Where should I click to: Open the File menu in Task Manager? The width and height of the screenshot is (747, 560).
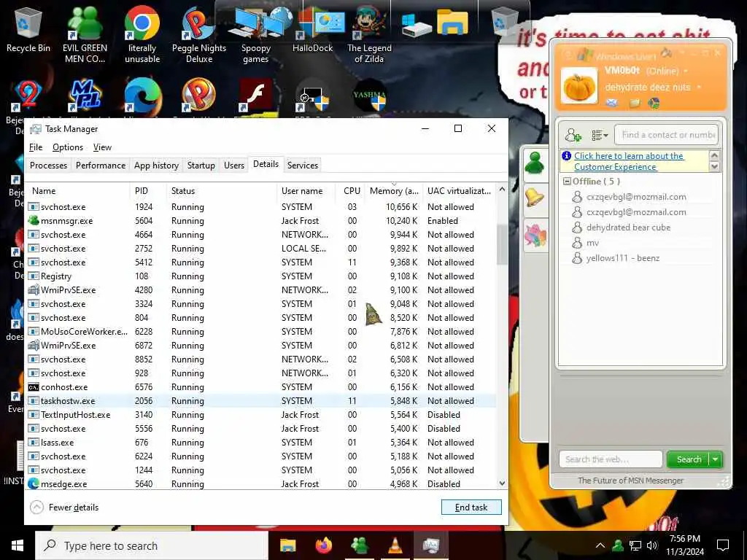(x=36, y=147)
